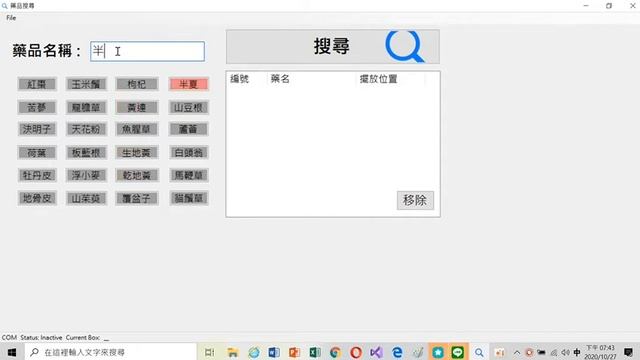Open Chrome from the taskbar
Viewport: 640px width, 360px height.
335,352
